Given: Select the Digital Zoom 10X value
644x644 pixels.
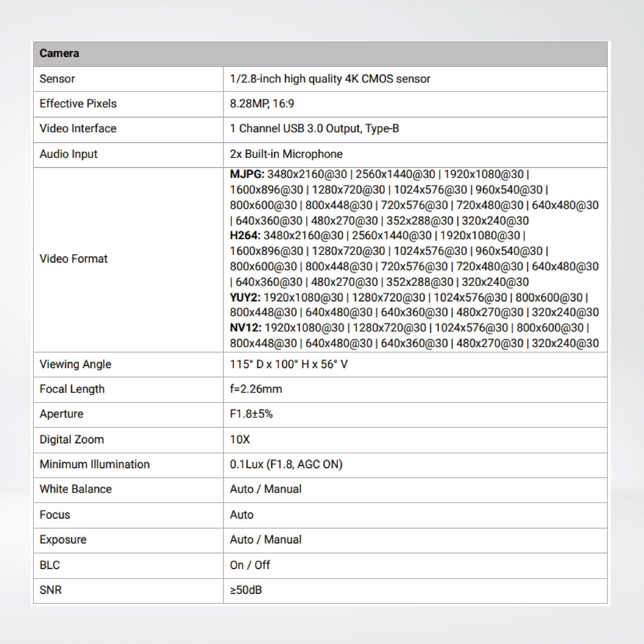Looking at the screenshot, I should tap(240, 439).
